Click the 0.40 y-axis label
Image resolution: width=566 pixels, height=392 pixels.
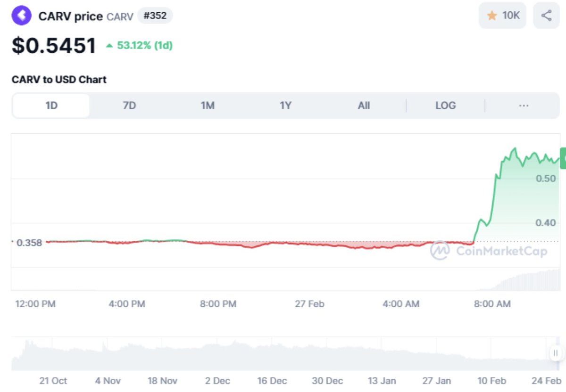point(546,222)
